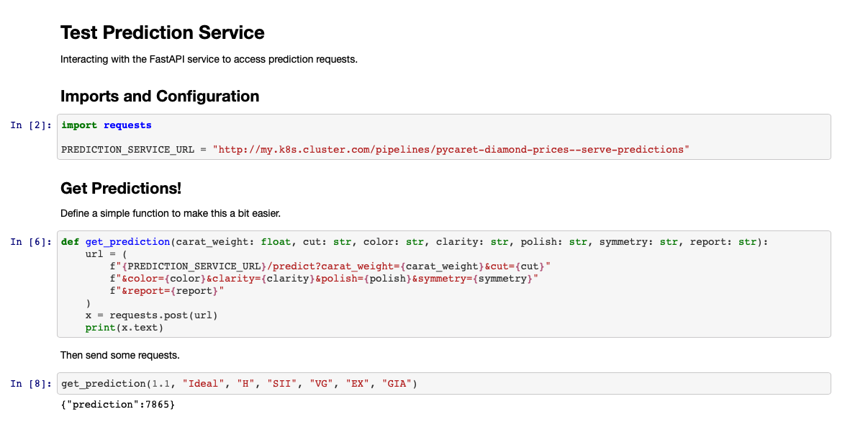The height and width of the screenshot is (422, 868).
Task: Click the print(x.text) code line
Action: tap(125, 328)
